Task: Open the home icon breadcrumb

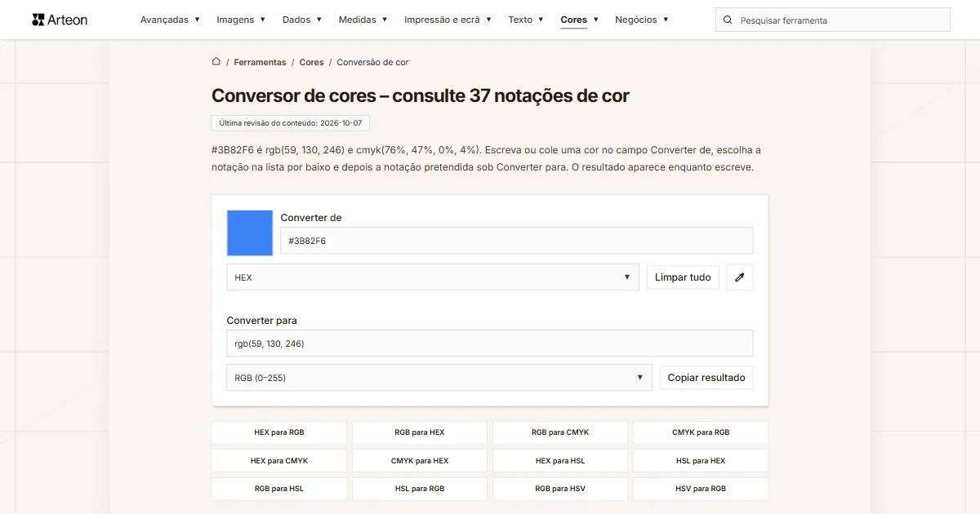Action: coord(216,61)
